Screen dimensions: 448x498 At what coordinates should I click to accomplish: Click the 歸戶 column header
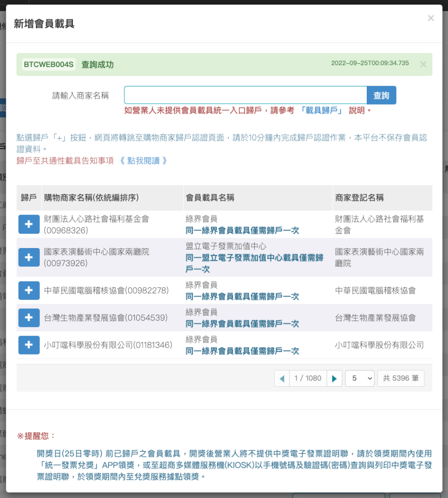click(x=29, y=197)
